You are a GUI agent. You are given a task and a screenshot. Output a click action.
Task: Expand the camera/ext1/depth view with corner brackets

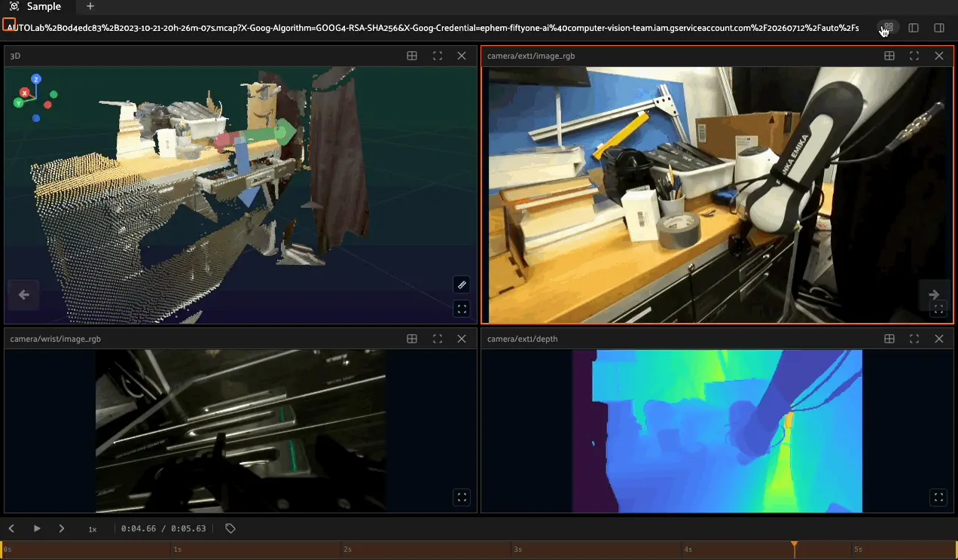click(x=938, y=497)
